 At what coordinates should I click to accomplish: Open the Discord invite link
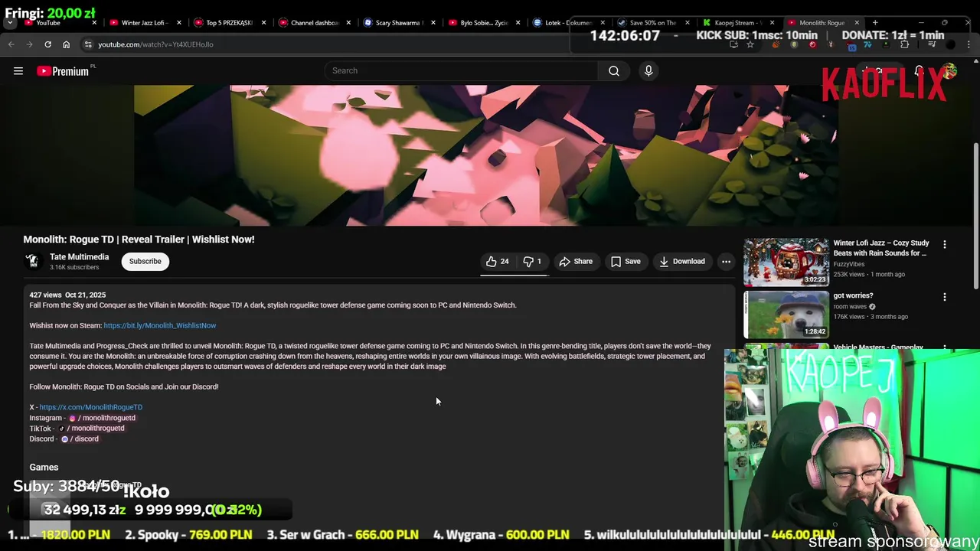click(80, 439)
